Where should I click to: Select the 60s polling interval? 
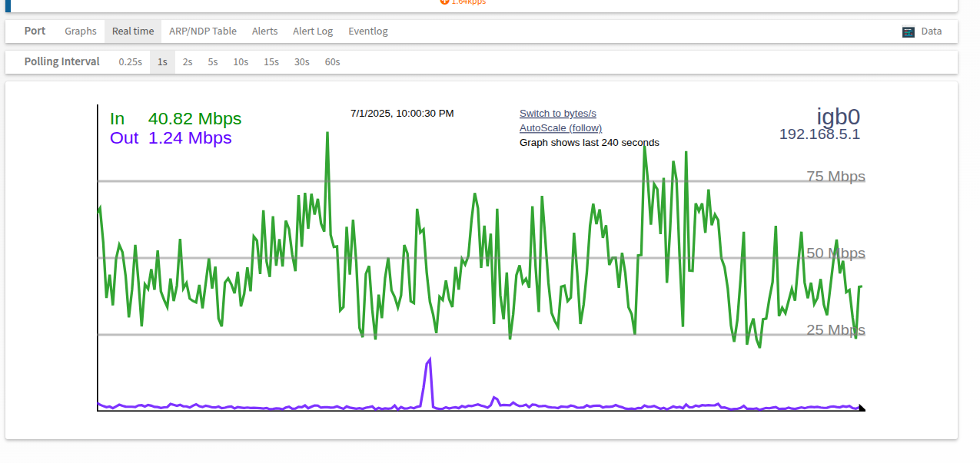[x=332, y=61]
